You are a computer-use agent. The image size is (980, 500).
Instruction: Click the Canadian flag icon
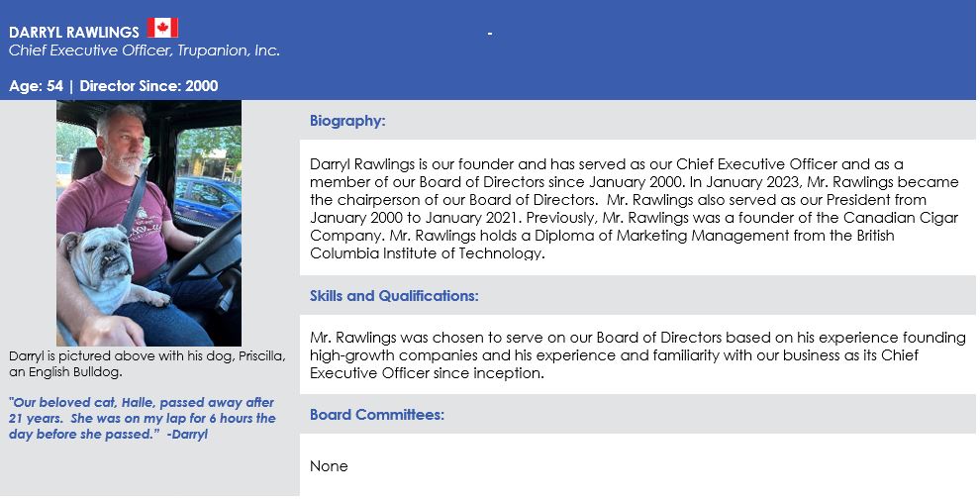pyautogui.click(x=162, y=28)
